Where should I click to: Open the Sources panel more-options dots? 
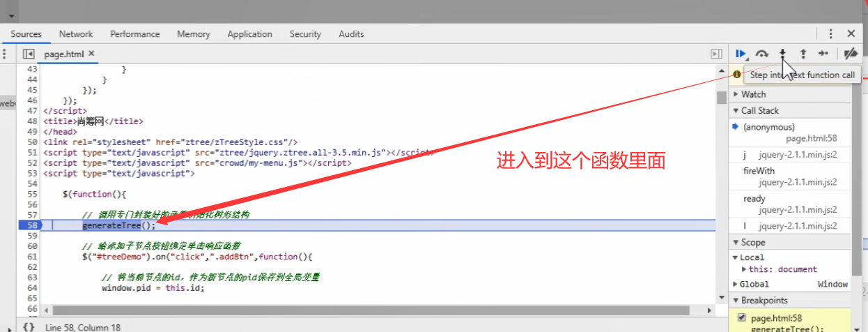pyautogui.click(x=5, y=54)
